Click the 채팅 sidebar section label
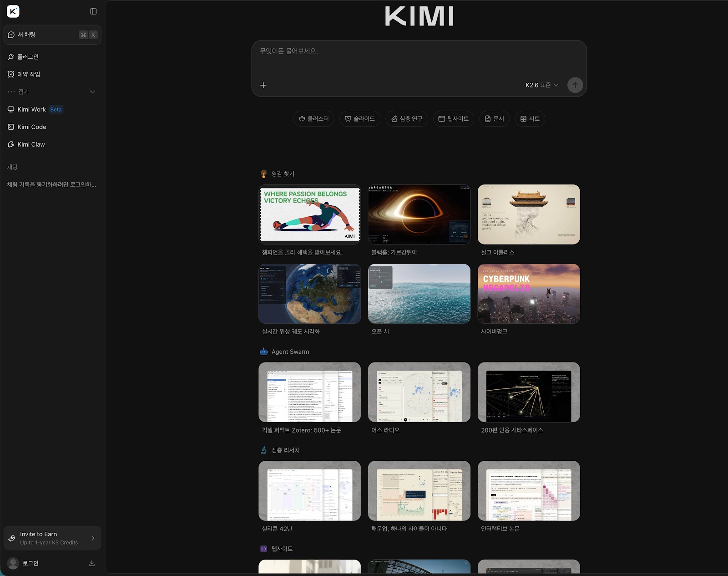 coord(12,167)
